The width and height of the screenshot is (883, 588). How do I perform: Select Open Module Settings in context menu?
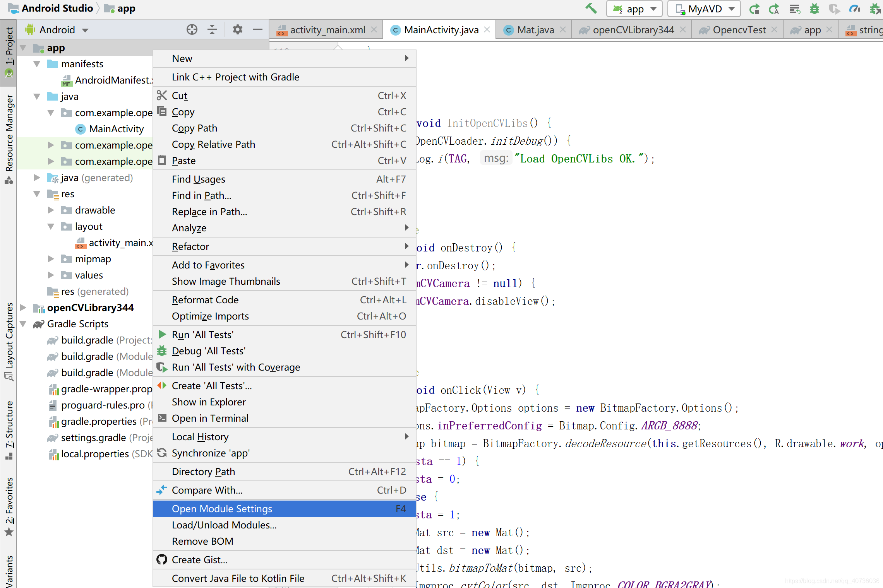click(x=285, y=509)
